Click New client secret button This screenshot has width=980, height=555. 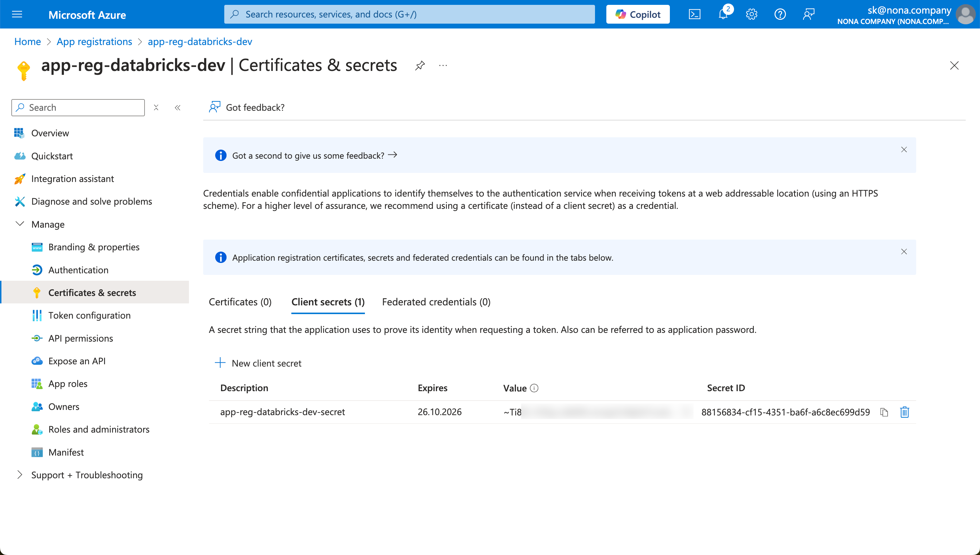pyautogui.click(x=258, y=363)
